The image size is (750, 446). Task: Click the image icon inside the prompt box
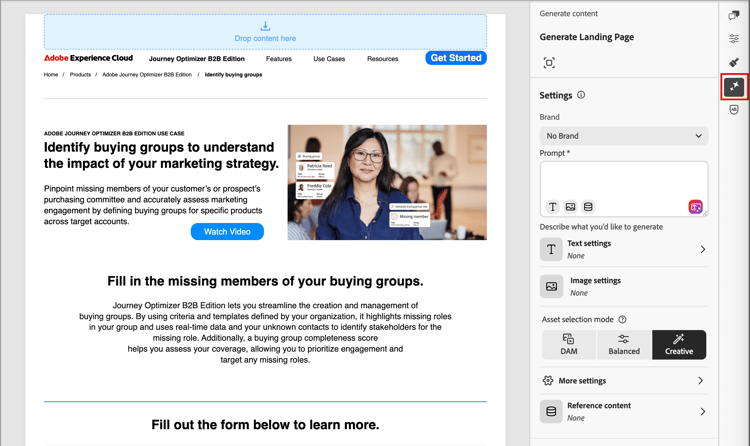[570, 207]
